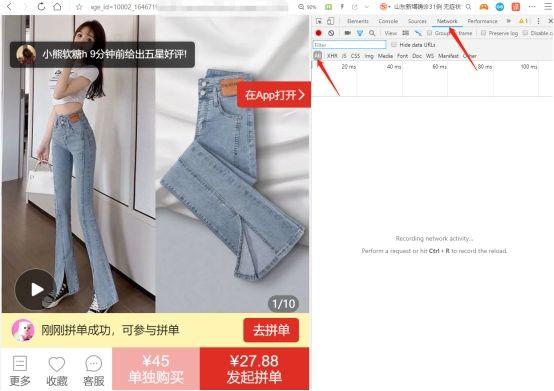Open the browser home page icon
This screenshot has height=391, width=554.
pyautogui.click(x=57, y=6)
